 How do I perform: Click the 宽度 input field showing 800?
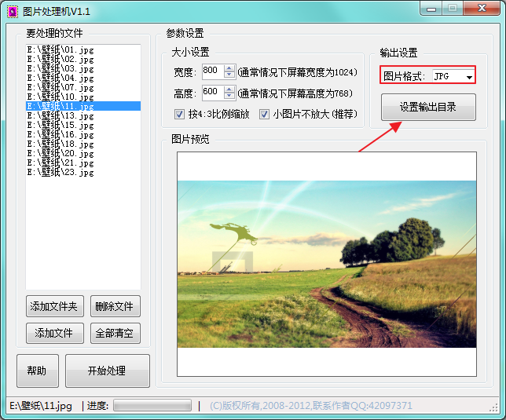tap(213, 71)
